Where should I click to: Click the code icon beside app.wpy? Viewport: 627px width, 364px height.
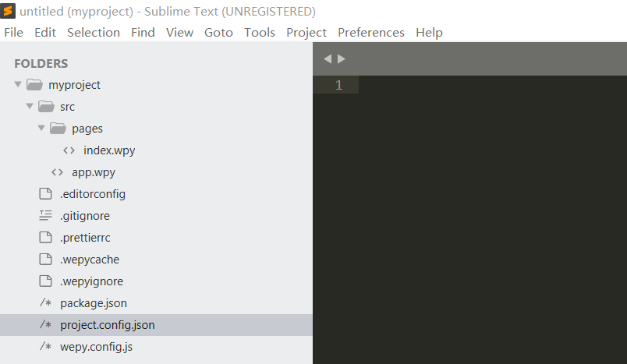click(57, 172)
